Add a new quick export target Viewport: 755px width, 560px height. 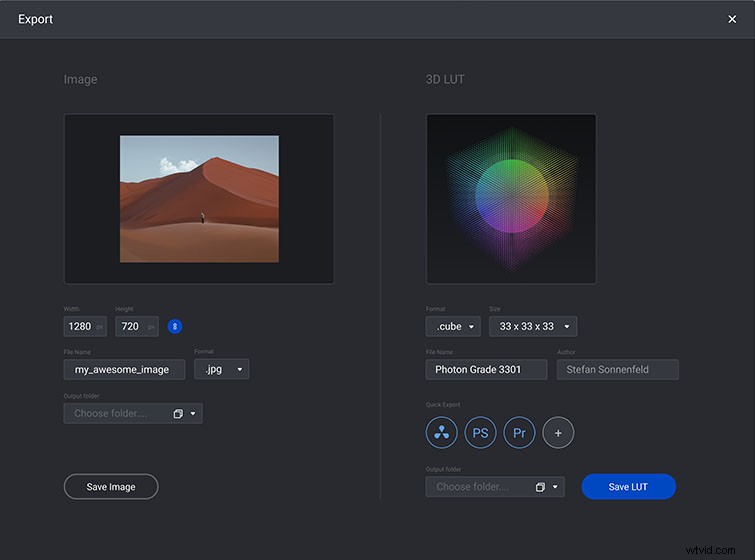(x=558, y=432)
